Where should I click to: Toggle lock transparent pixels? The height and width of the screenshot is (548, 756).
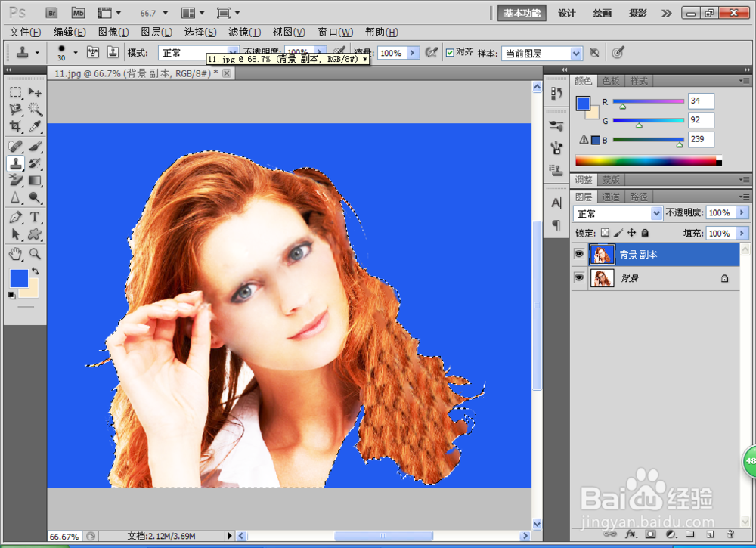tap(605, 233)
